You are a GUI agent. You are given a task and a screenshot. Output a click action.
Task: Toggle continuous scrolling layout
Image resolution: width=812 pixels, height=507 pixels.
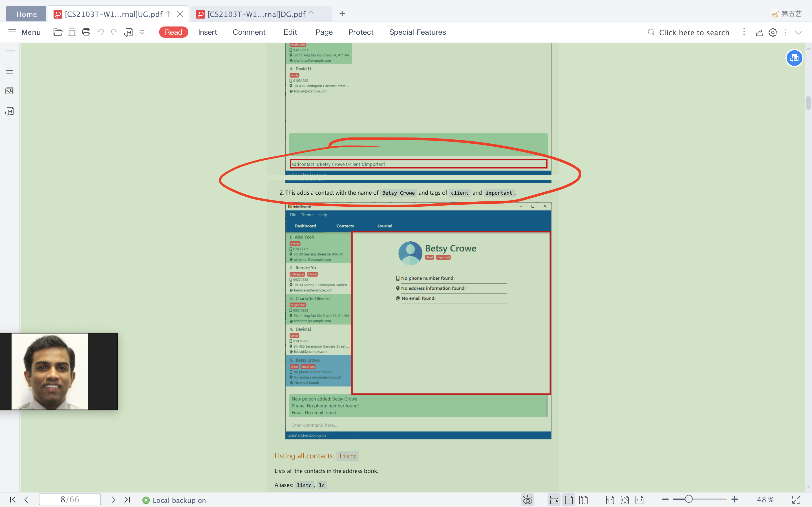click(554, 500)
